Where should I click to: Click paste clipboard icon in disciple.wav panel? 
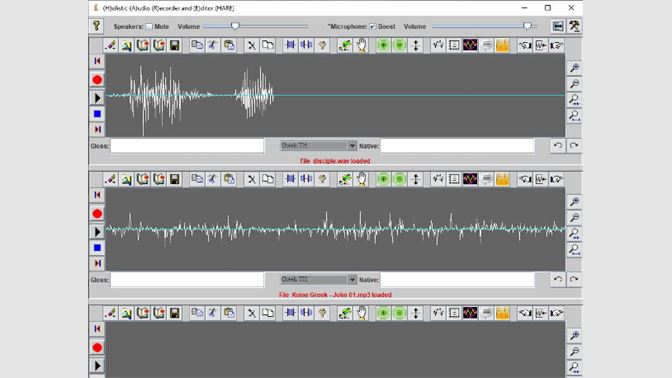229,45
